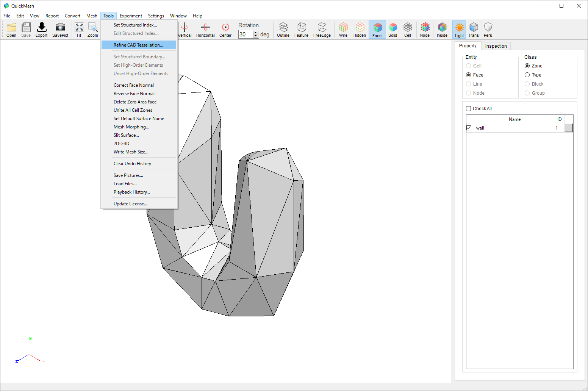Switch to Hidden line display mode
Image resolution: width=588 pixels, height=391 pixels.
point(360,30)
